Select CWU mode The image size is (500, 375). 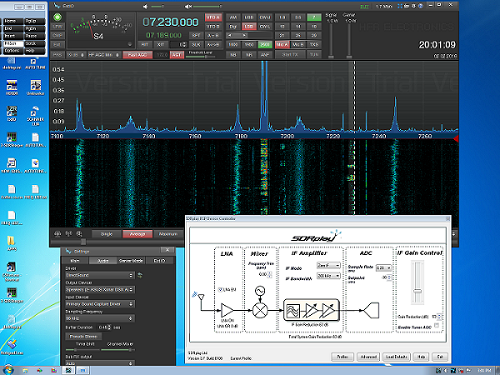(265, 17)
